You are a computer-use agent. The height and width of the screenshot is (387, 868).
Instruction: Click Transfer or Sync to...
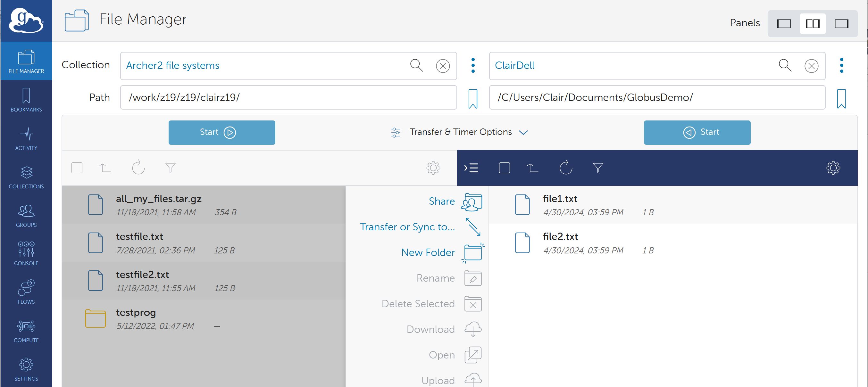(x=421, y=227)
